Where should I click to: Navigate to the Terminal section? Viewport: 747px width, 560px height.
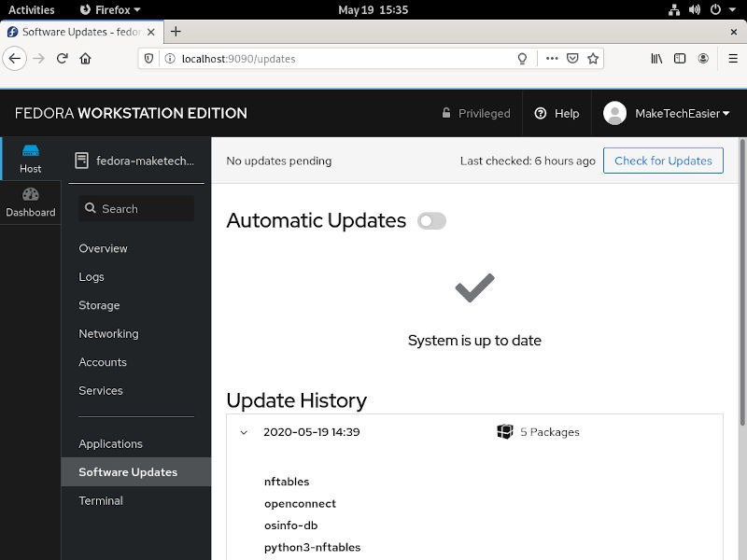pos(101,500)
